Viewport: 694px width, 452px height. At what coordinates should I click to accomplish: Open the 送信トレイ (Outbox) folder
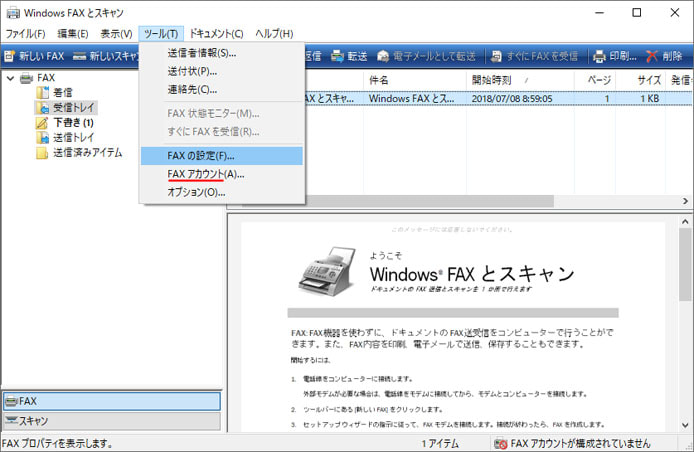(x=65, y=138)
